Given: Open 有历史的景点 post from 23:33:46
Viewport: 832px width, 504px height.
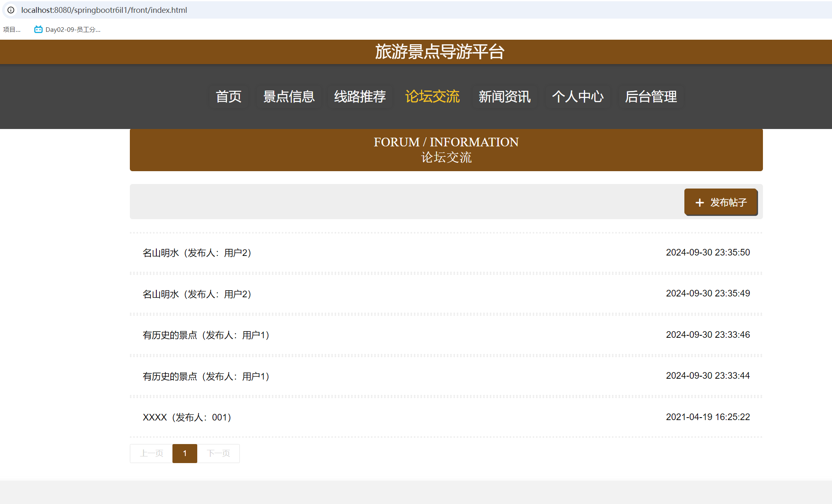Looking at the screenshot, I should [206, 335].
